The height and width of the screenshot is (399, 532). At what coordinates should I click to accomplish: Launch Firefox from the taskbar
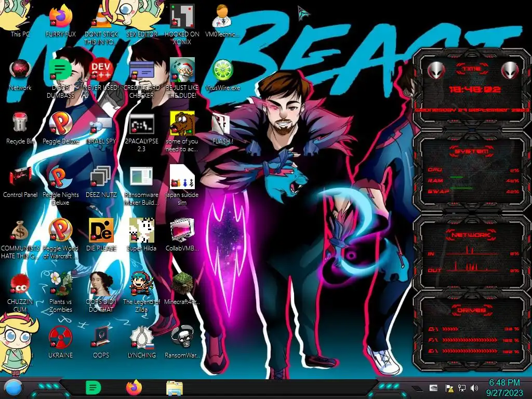[x=134, y=388]
